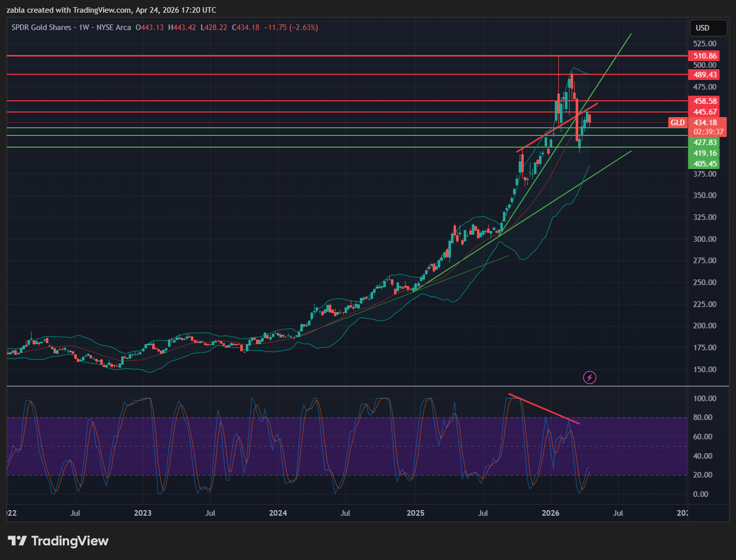Click the 2023 label on time axis
The image size is (736, 560).
coord(143,513)
